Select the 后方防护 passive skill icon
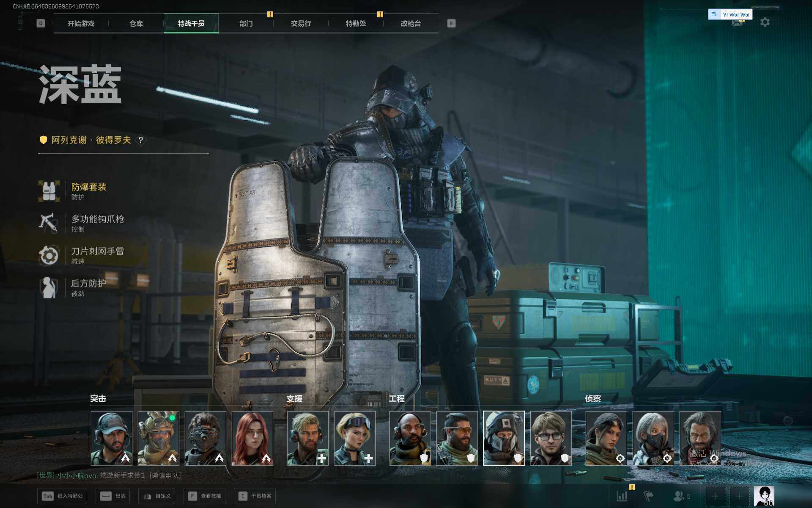This screenshot has height=508, width=812. point(49,287)
